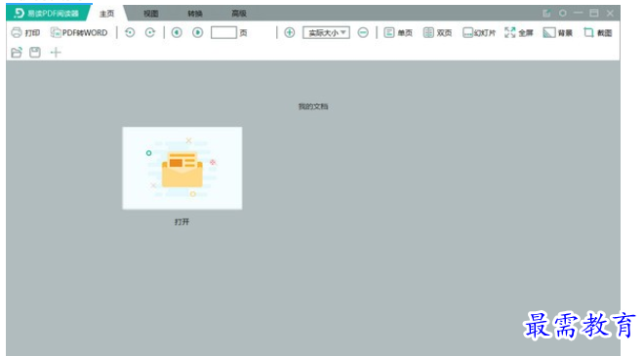Zoom in with the plus icon
This screenshot has width=644, height=356.
point(289,32)
